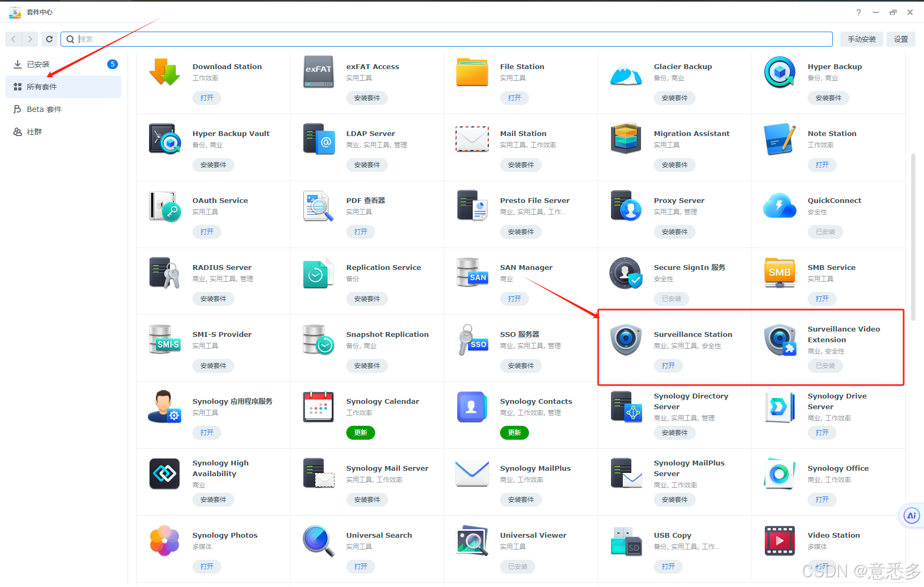Viewport: 924px width, 587px height.
Task: Click the Manual Install button
Action: click(862, 39)
